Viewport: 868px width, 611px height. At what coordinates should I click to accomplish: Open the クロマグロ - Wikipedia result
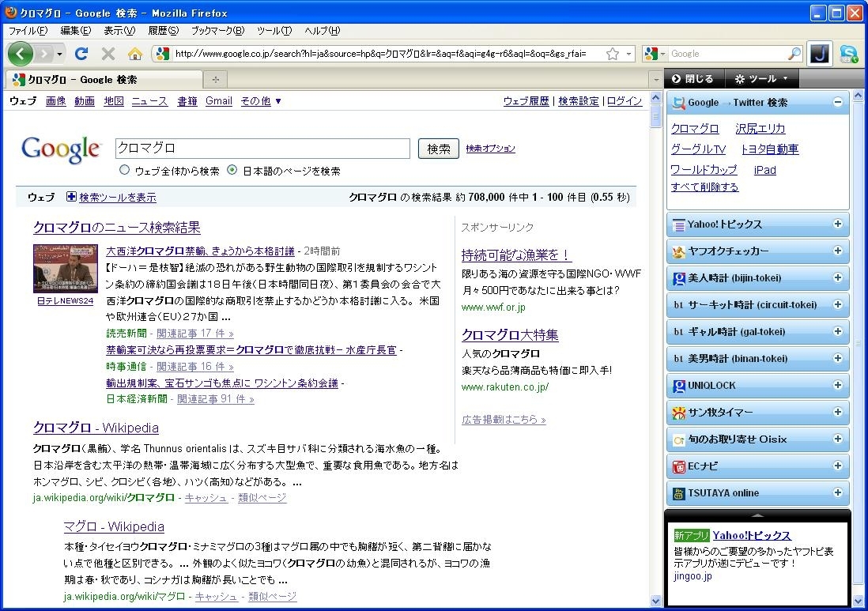(x=96, y=428)
